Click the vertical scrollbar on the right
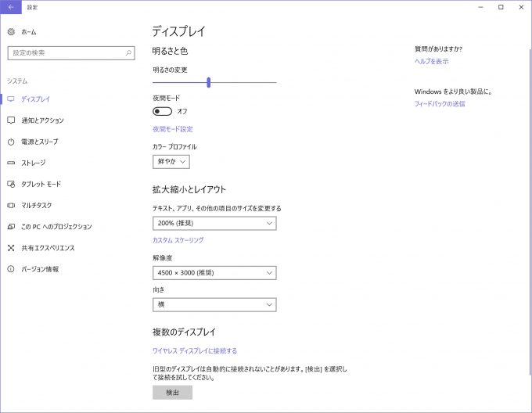 (x=530, y=212)
